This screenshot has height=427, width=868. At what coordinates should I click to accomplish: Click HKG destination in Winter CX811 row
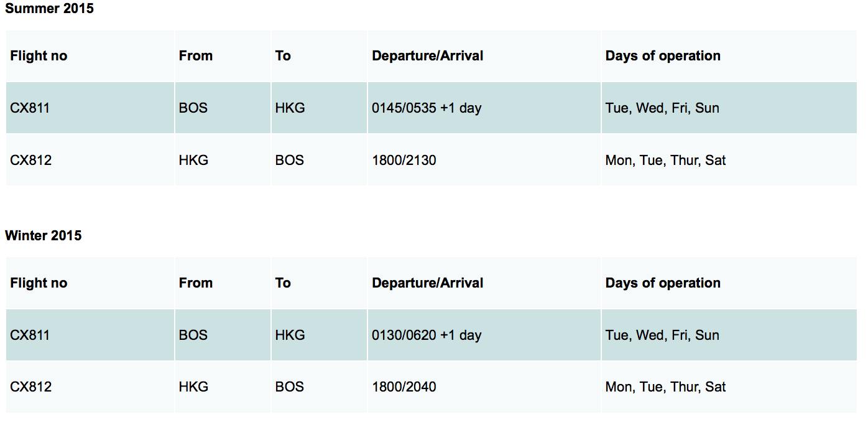pos(290,335)
